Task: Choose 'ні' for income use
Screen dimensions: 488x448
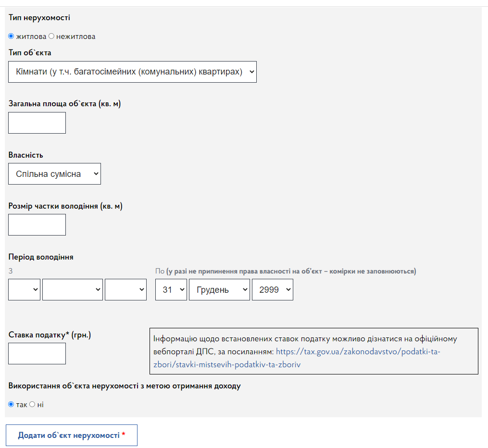Action: click(32, 404)
